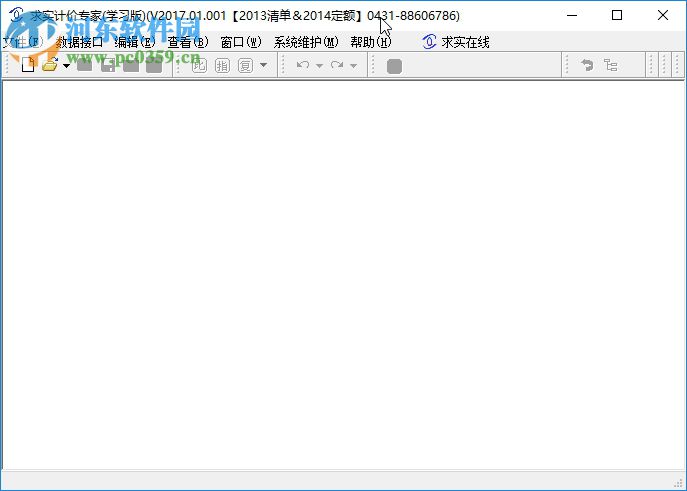Click the application icon in the title bar

click(16, 15)
